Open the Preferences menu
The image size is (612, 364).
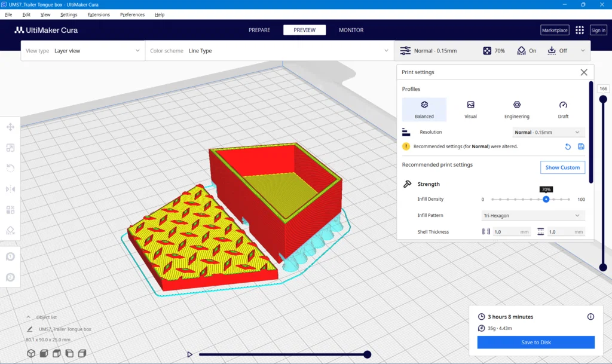[x=132, y=14]
